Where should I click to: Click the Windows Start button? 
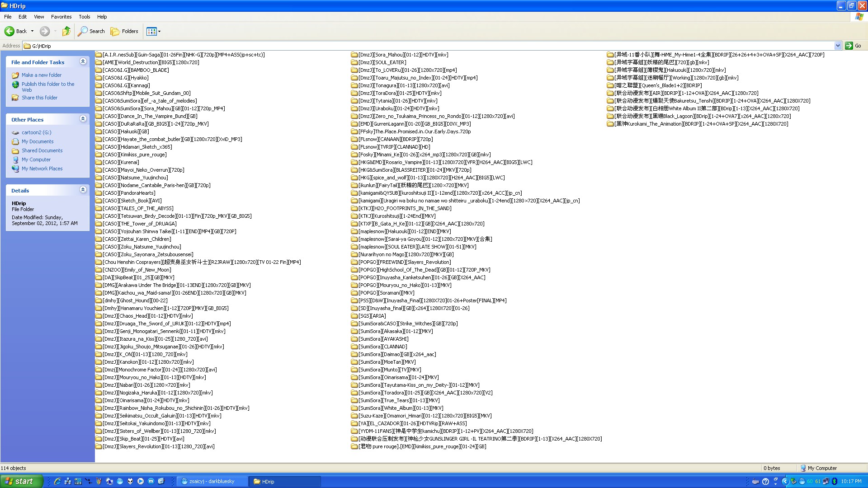point(21,481)
